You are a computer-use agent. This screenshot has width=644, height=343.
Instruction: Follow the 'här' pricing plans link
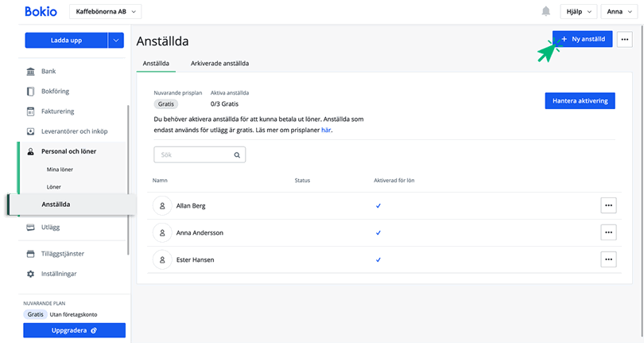[326, 130]
